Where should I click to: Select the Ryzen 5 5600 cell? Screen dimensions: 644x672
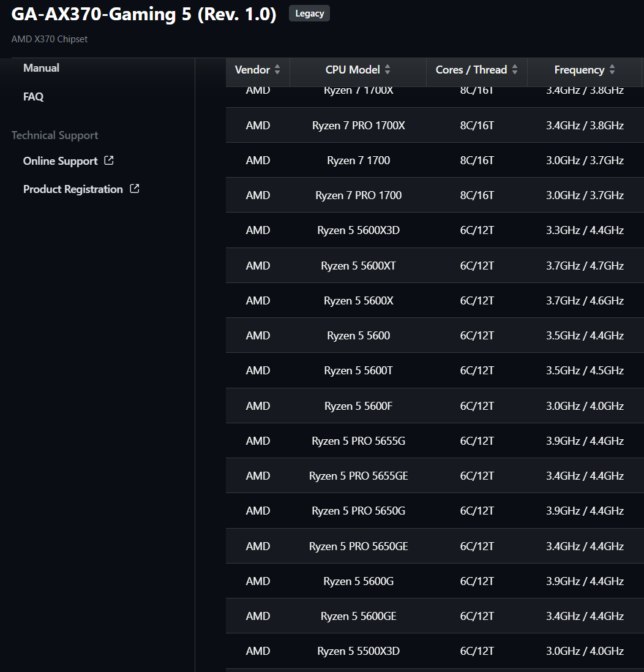pos(358,335)
